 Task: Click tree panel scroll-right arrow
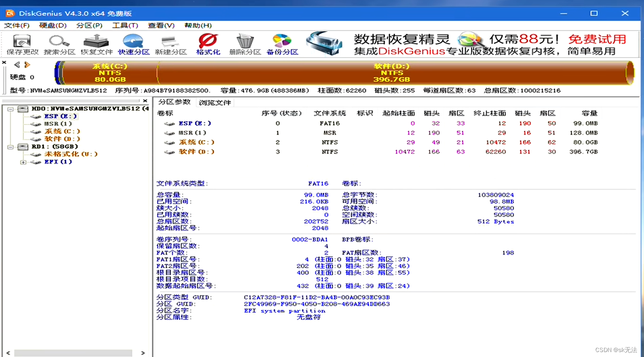coord(143,353)
